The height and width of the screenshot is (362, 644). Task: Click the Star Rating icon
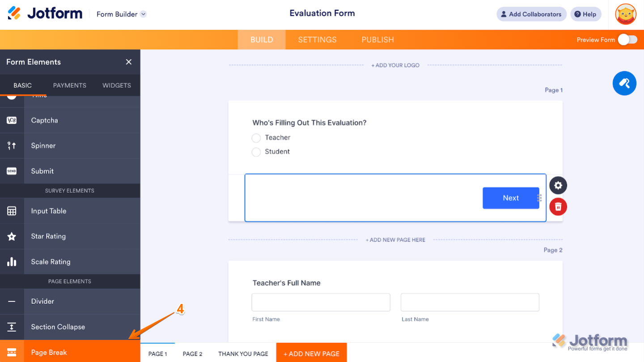[x=12, y=236]
